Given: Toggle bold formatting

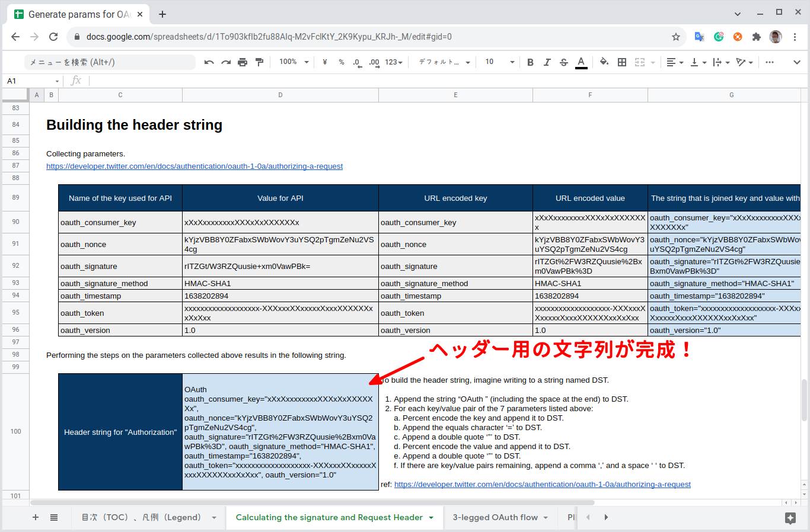Looking at the screenshot, I should [x=530, y=62].
